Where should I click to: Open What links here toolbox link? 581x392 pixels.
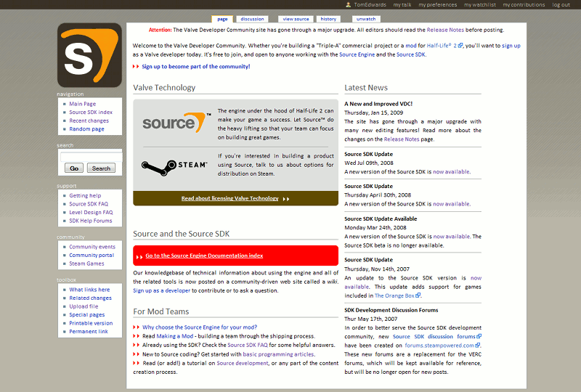click(x=89, y=290)
